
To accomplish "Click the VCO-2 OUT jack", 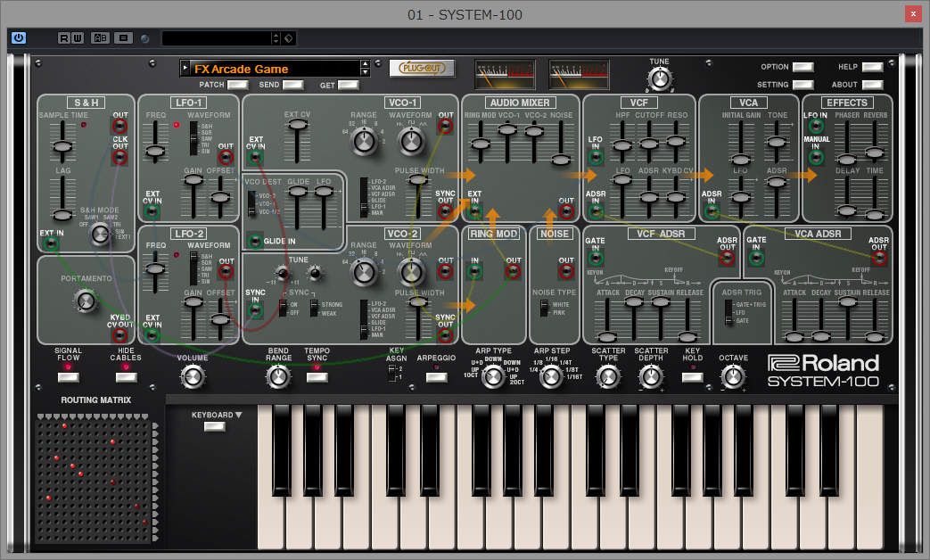I will click(x=446, y=272).
